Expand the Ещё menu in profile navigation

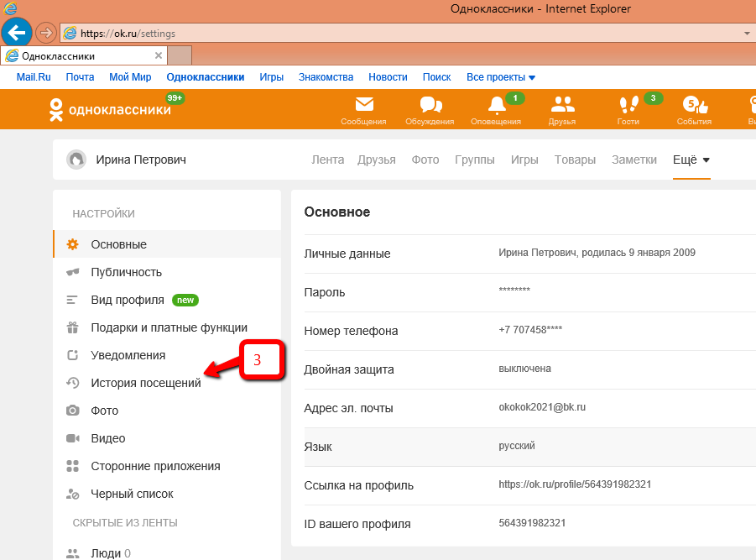pos(691,160)
